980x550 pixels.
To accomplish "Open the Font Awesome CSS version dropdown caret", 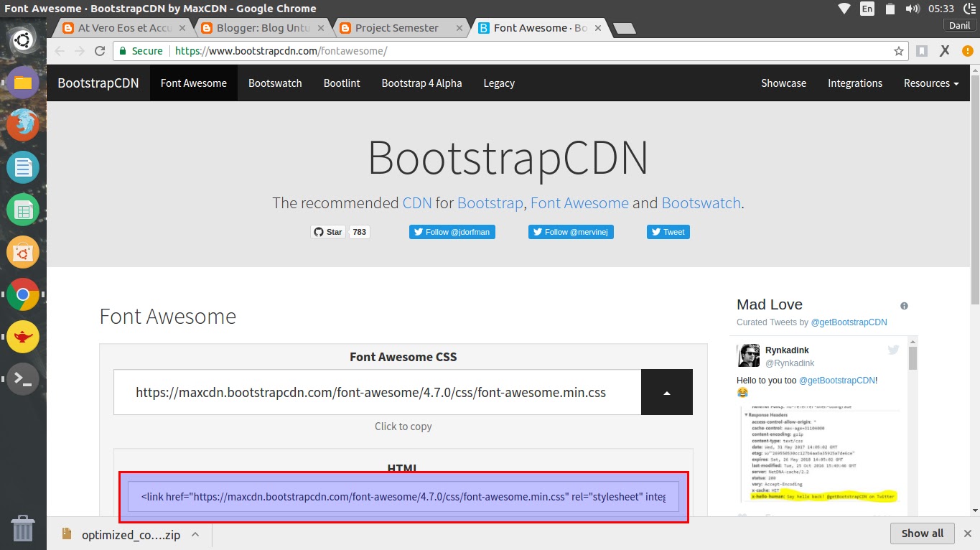I will [x=667, y=392].
